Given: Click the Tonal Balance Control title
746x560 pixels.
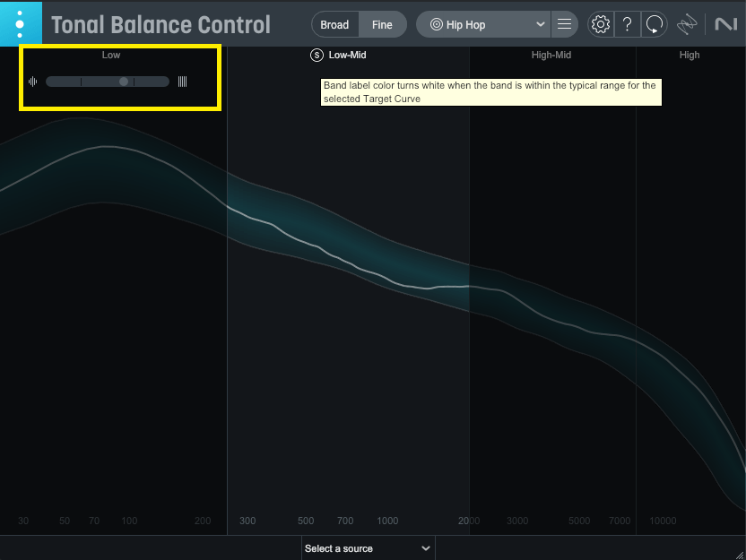Looking at the screenshot, I should (x=160, y=25).
